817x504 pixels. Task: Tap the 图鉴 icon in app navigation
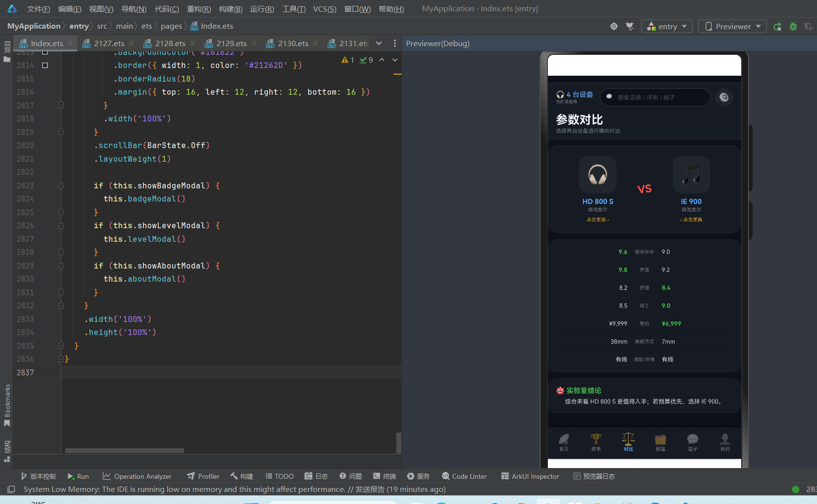(x=661, y=442)
